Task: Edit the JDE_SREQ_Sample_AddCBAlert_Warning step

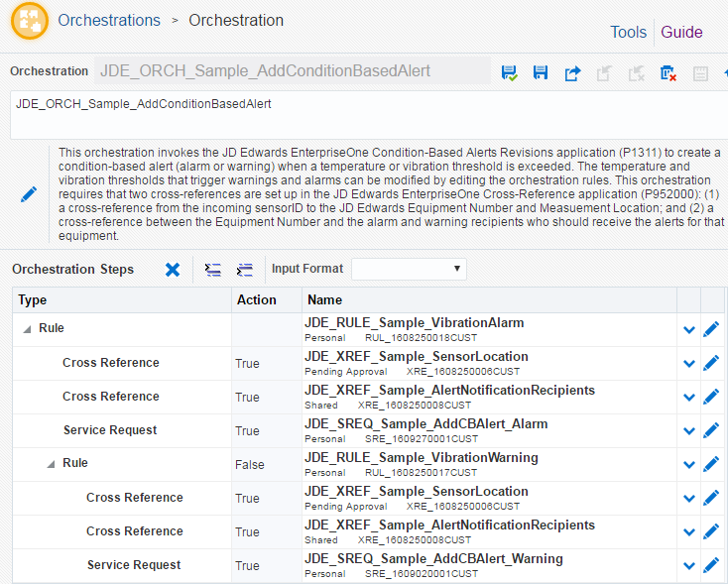Action: click(x=711, y=565)
